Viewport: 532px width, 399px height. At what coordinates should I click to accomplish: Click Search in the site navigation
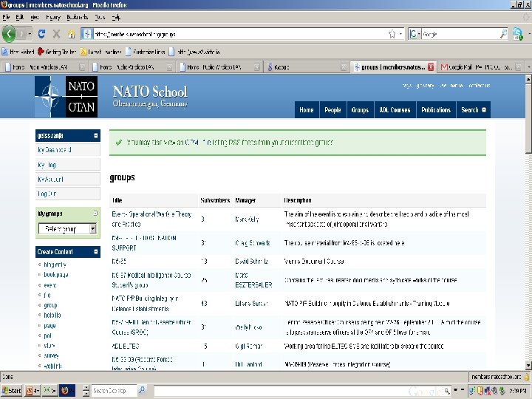[474, 109]
